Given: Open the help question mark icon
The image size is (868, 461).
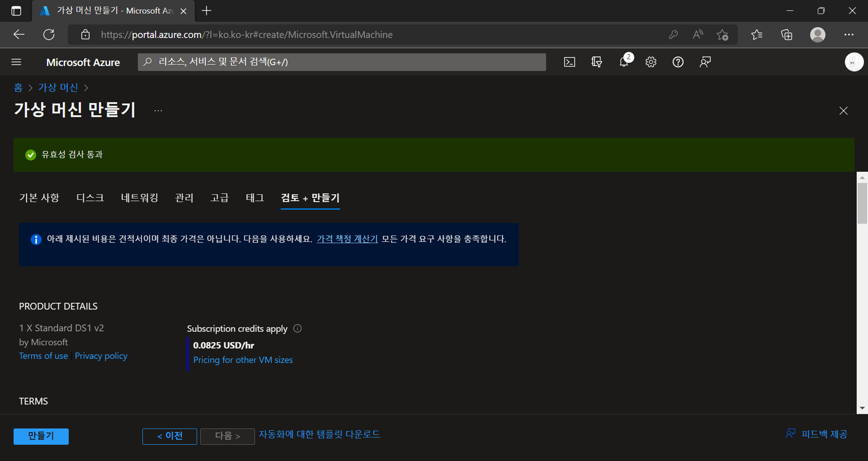Looking at the screenshot, I should pos(678,62).
